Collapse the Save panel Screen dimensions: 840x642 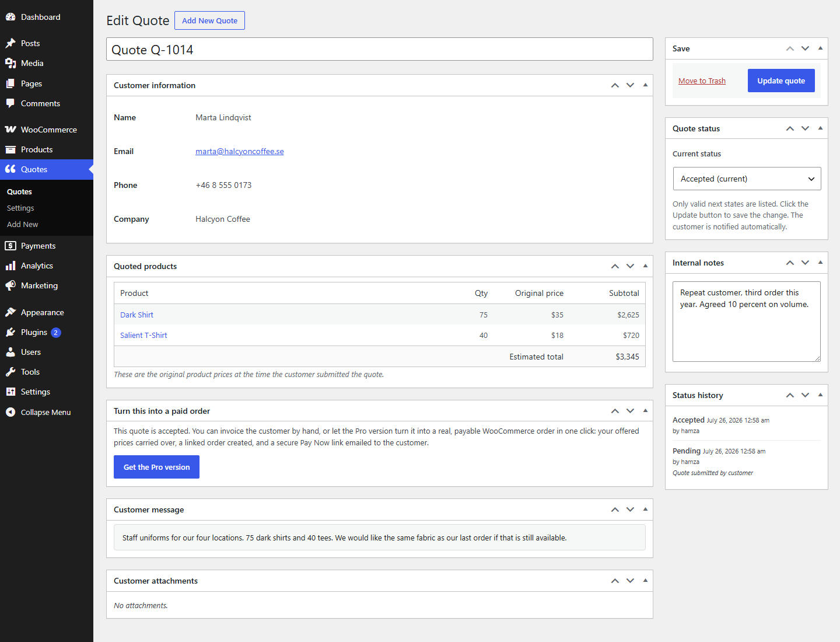pos(820,48)
